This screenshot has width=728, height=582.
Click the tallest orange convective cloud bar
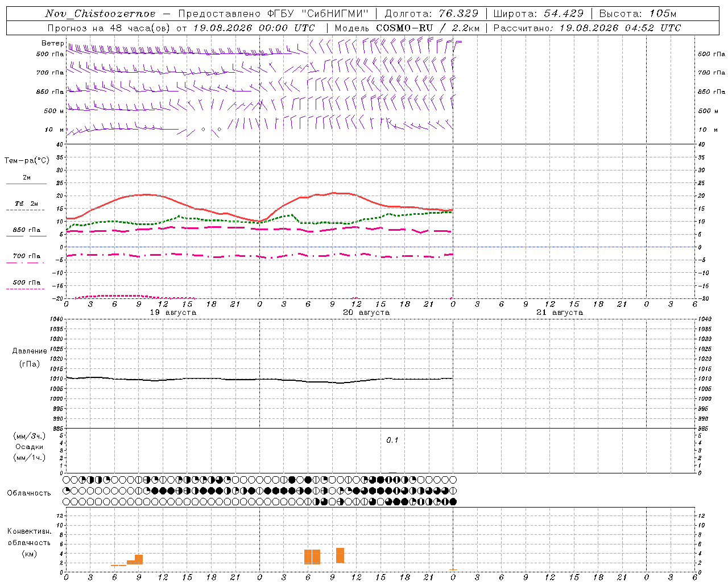340,555
